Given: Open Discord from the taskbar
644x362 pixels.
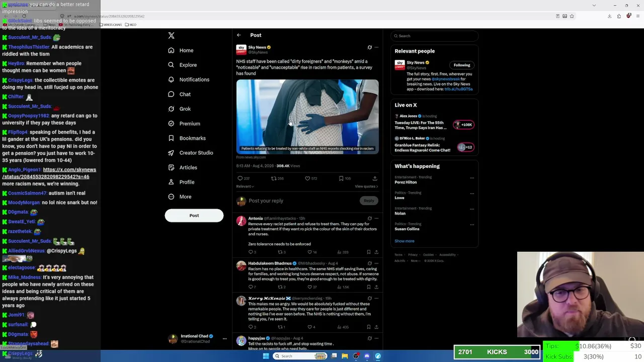Looking at the screenshot, I should point(367,356).
